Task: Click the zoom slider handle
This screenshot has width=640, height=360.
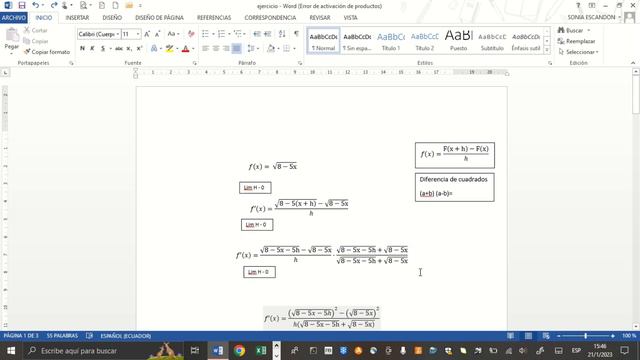Action: click(585, 336)
